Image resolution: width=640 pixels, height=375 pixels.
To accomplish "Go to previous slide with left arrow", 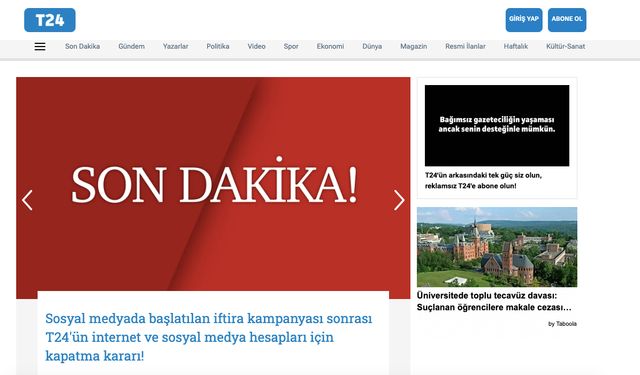I will pyautogui.click(x=27, y=200).
